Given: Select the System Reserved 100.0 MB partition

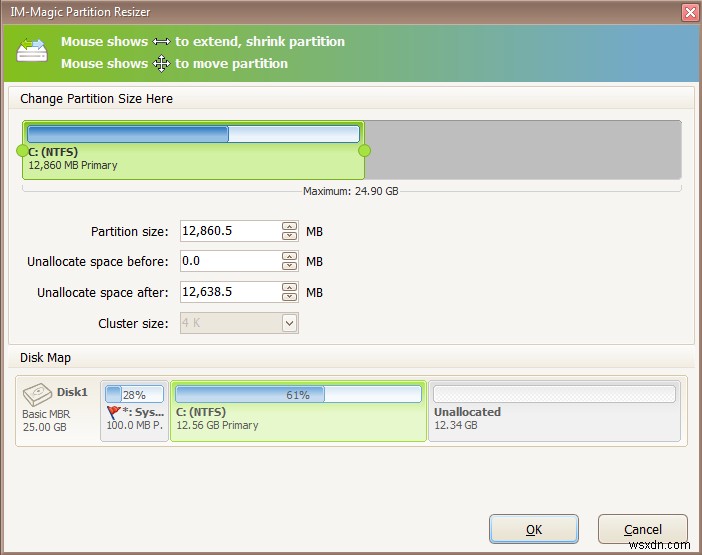Looking at the screenshot, I should coord(134,411).
